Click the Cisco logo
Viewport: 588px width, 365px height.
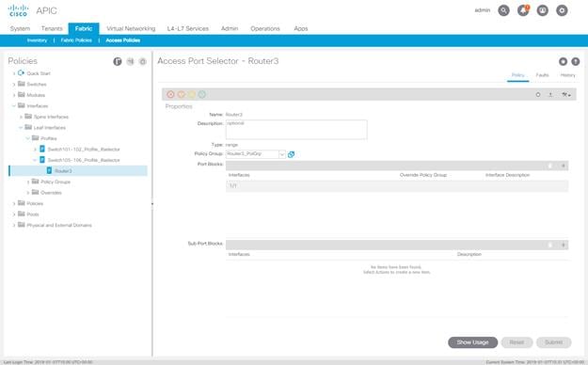point(18,10)
